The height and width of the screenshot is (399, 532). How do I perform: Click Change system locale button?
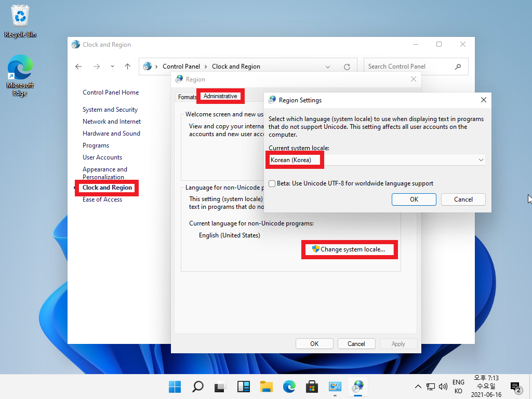(349, 249)
